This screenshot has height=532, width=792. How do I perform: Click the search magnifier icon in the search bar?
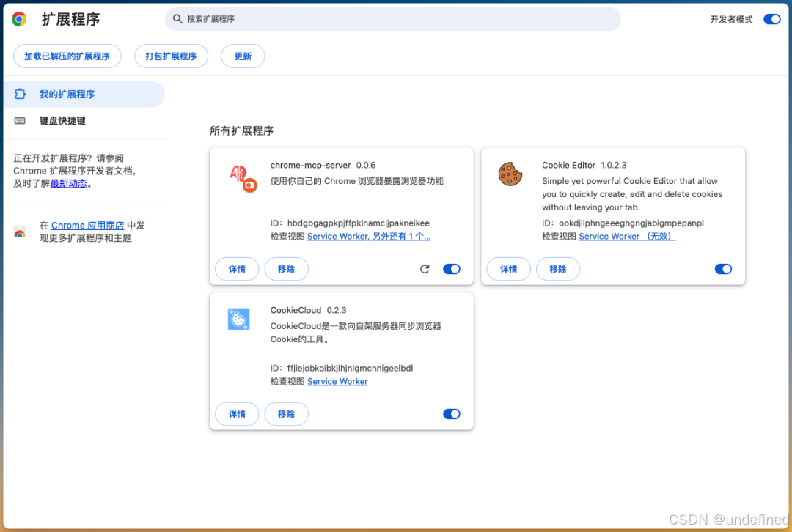pos(177,19)
